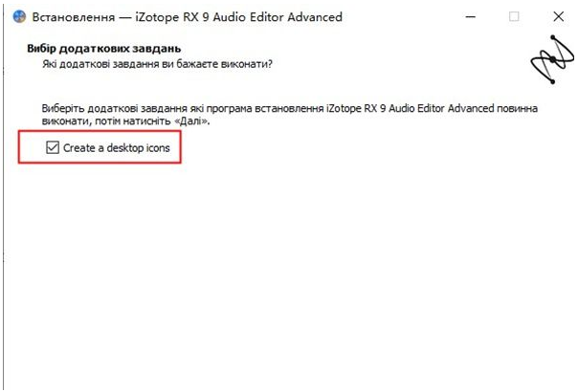The image size is (578, 392).
Task: Minimize the iZotope RX 9 installer window
Action: pos(471,16)
